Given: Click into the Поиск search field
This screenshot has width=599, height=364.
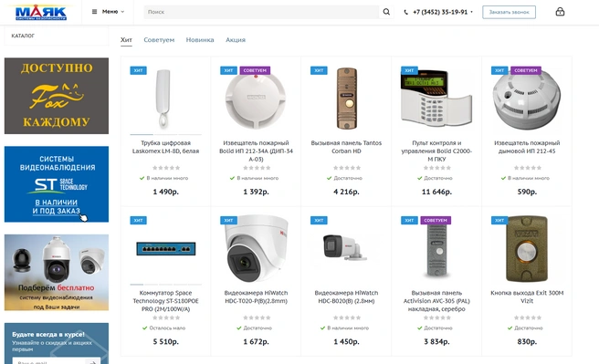Looking at the screenshot, I should (x=262, y=12).
